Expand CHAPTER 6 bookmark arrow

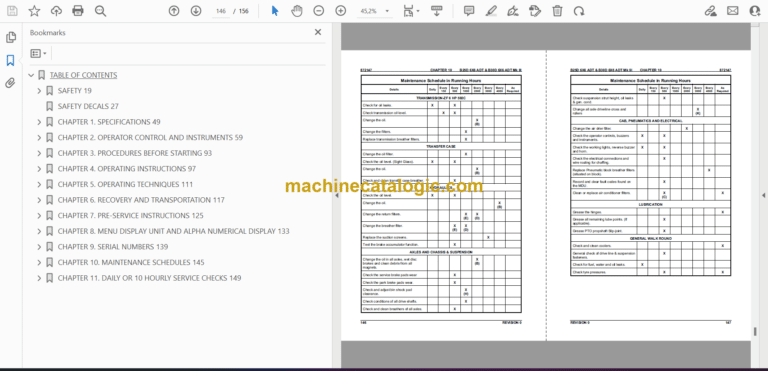[x=39, y=200]
